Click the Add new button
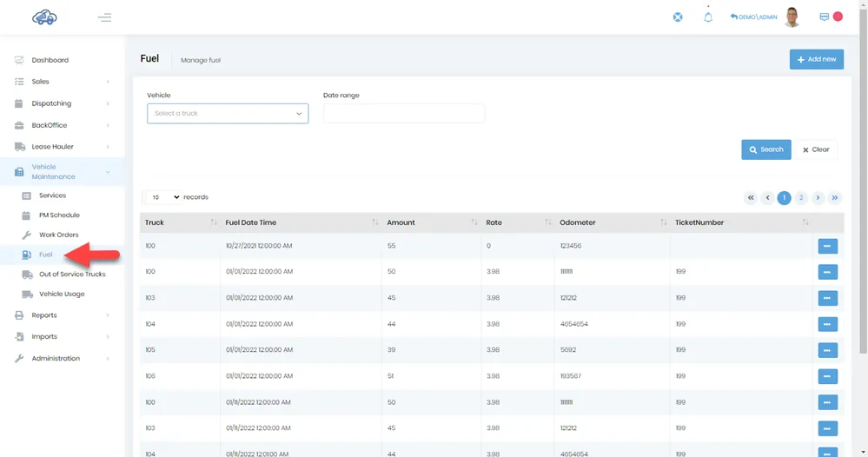 pos(817,59)
